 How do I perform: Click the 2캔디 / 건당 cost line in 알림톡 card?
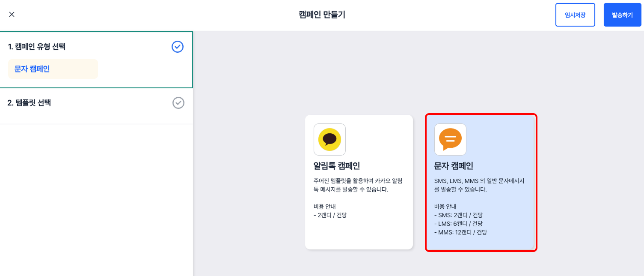[x=330, y=215]
